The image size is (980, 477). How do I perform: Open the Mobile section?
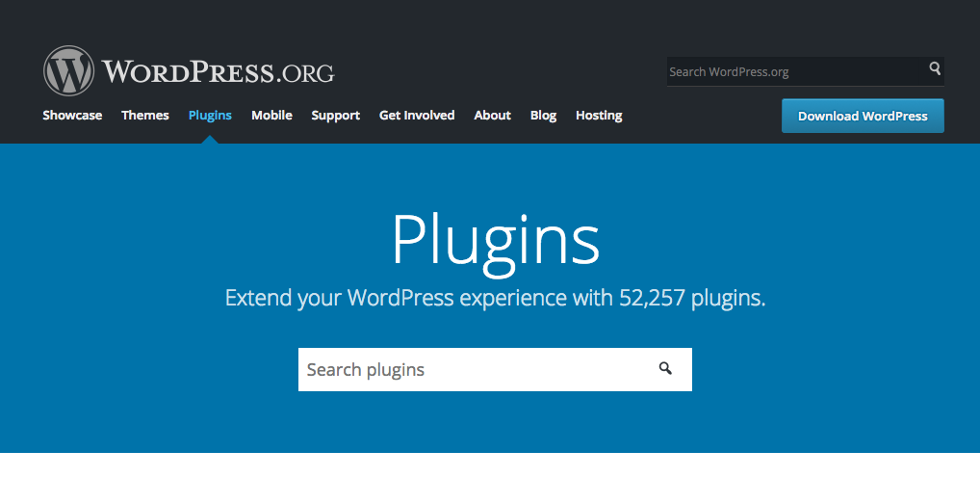pos(271,116)
